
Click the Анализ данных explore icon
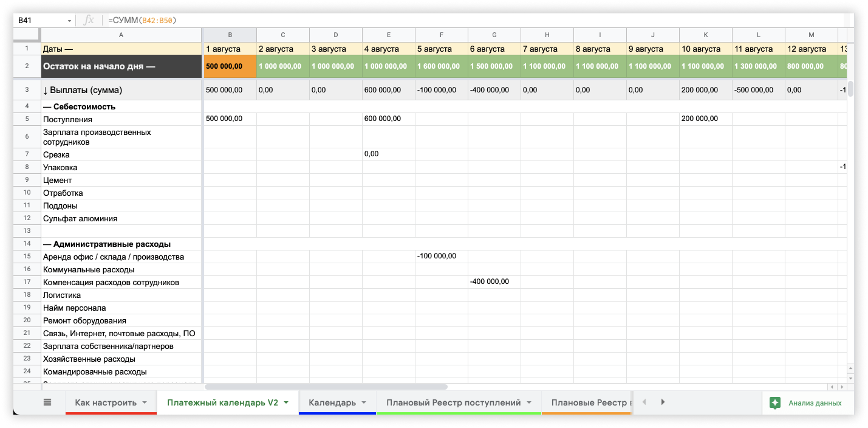coord(774,402)
